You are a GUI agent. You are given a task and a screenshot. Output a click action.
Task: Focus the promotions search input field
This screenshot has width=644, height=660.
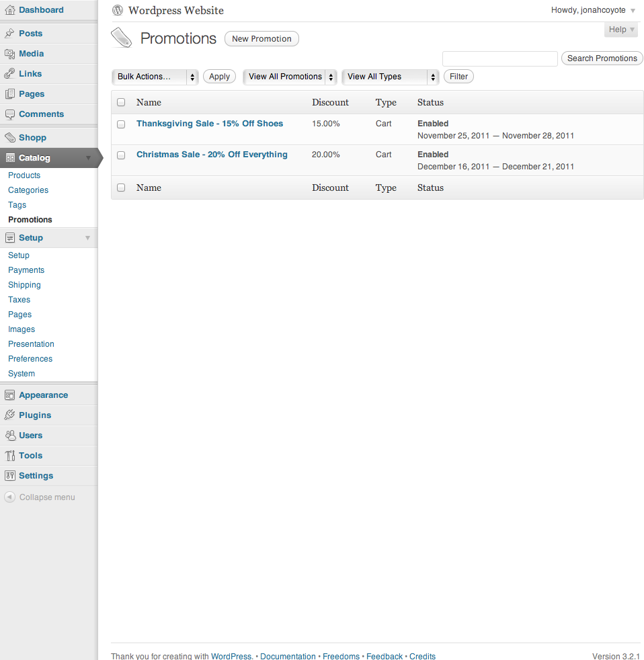(x=500, y=58)
